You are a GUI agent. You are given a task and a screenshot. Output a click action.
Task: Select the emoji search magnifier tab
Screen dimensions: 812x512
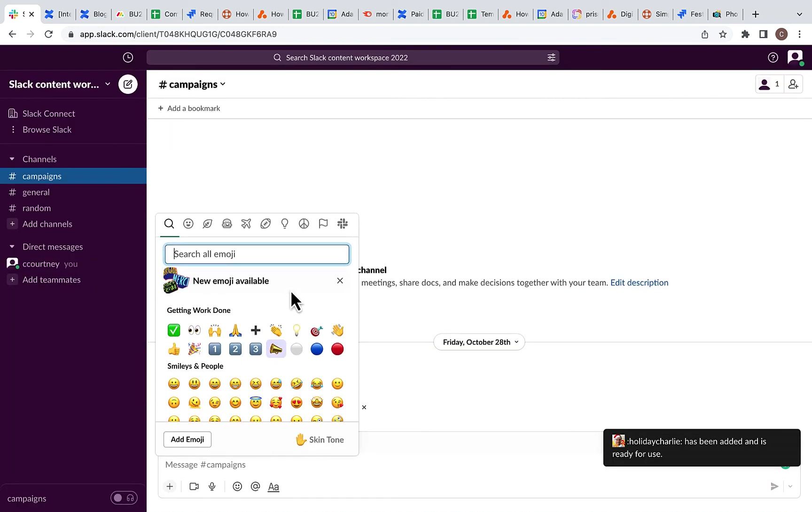click(x=169, y=224)
